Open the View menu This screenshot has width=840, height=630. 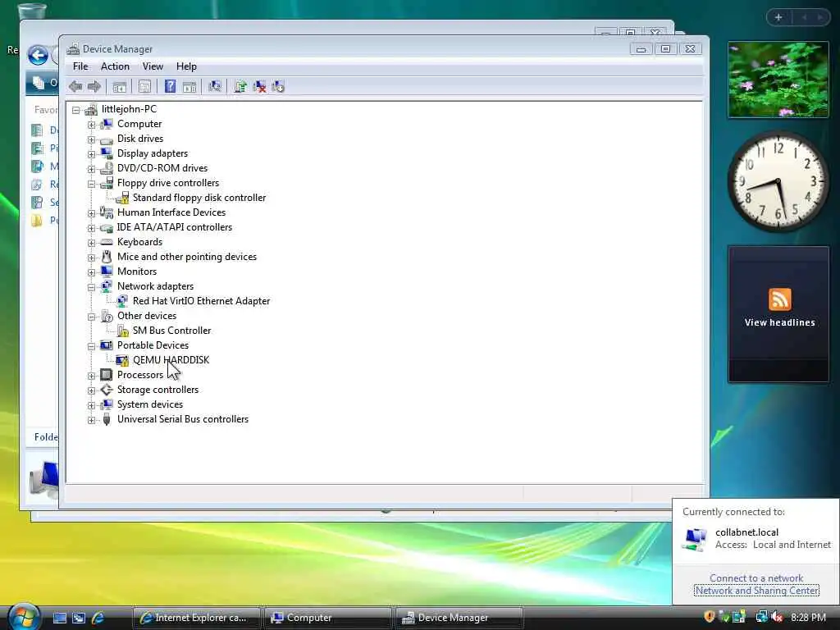(153, 66)
